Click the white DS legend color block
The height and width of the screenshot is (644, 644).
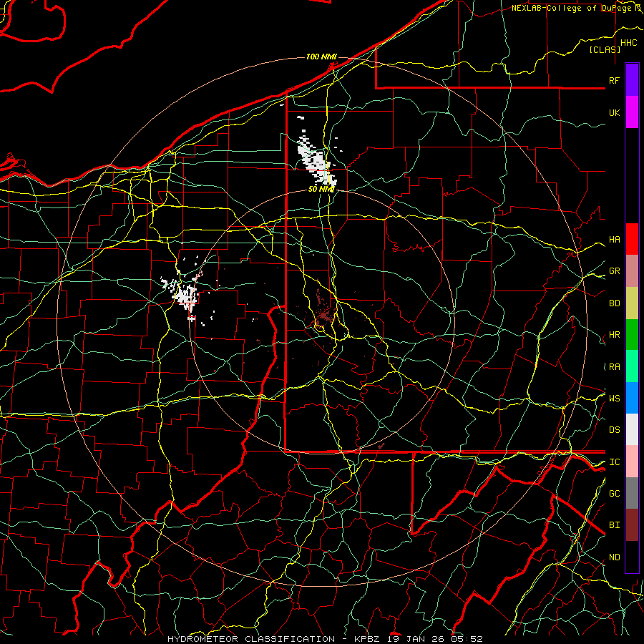coord(632,429)
